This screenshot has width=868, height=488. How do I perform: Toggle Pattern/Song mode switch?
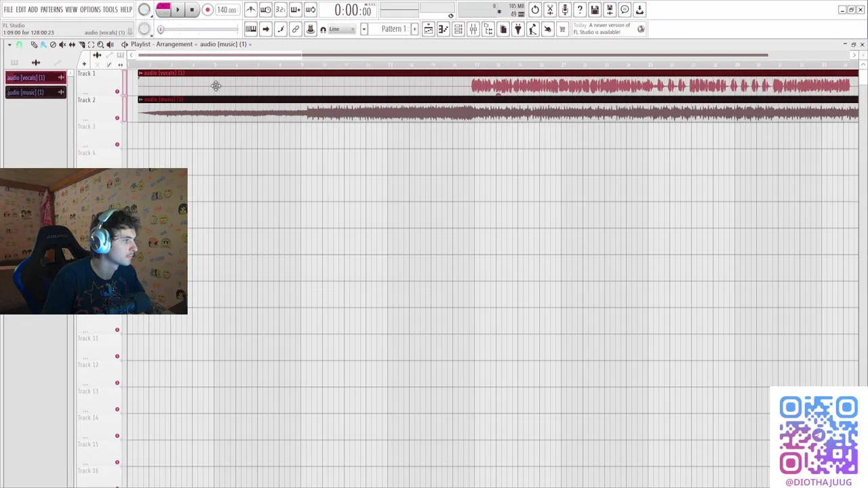pos(163,9)
